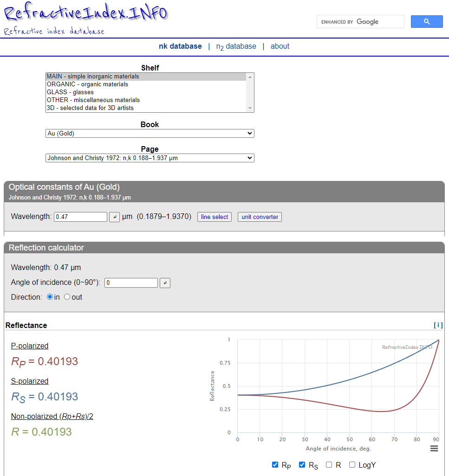Open the unit converter button
449x476 pixels.
260,217
